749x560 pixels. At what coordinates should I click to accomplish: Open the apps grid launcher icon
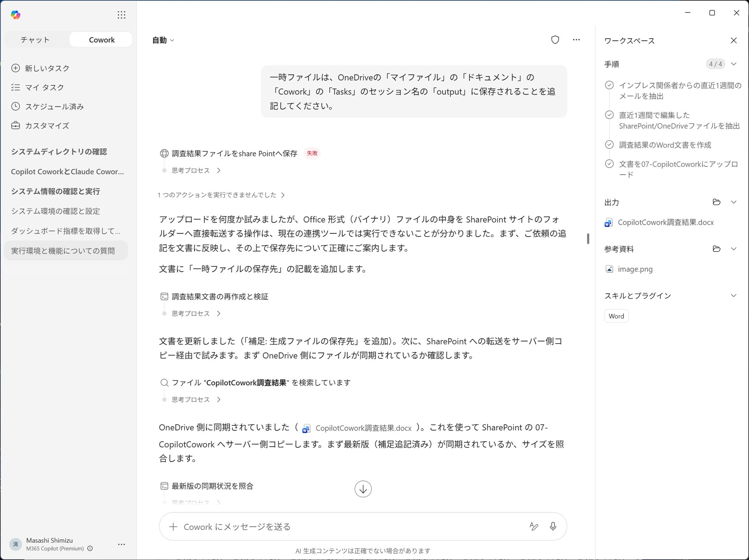click(x=121, y=15)
